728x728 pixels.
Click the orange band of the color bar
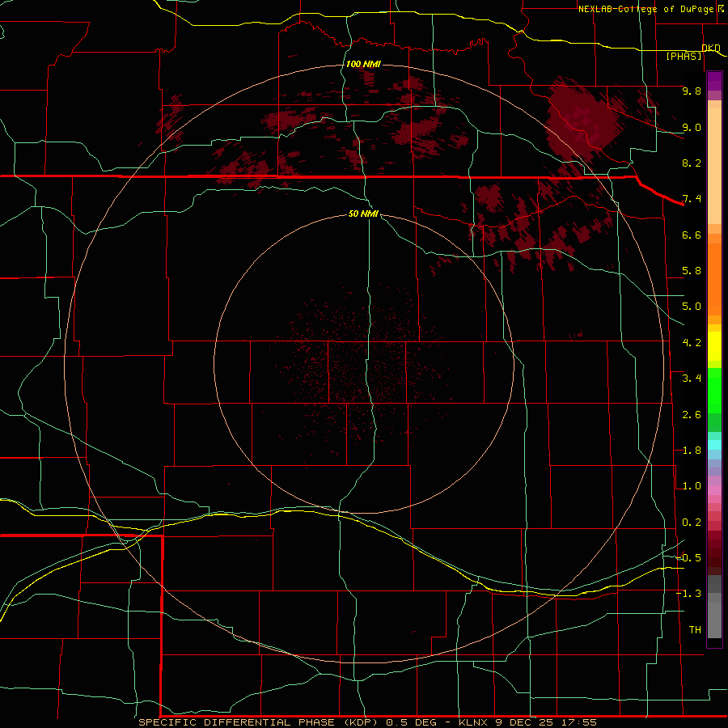pos(714,279)
